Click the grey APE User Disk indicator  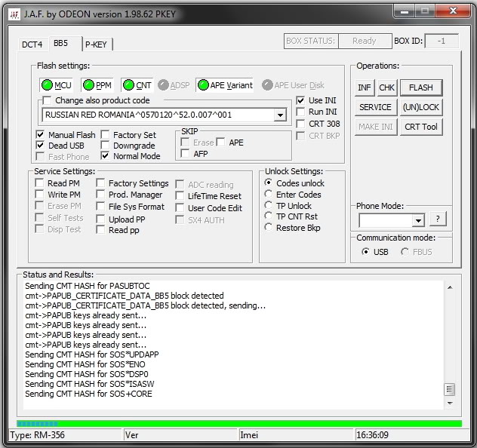click(x=267, y=85)
